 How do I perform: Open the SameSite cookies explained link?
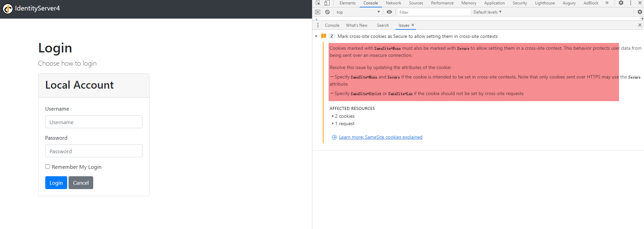(380, 137)
